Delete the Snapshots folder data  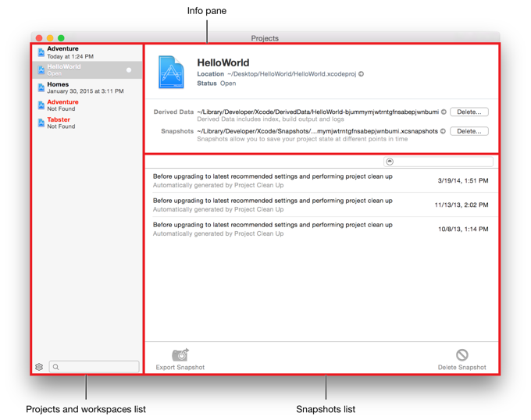point(469,131)
